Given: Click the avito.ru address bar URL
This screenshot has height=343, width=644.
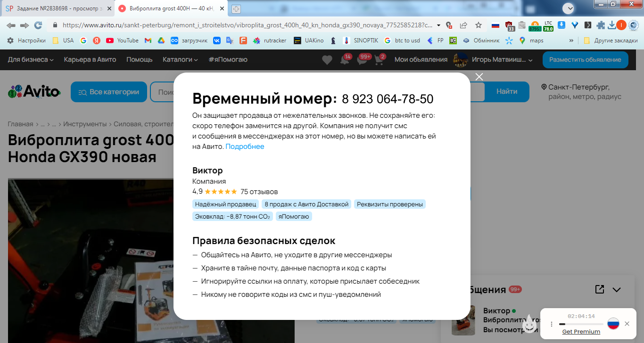Looking at the screenshot, I should [x=247, y=25].
